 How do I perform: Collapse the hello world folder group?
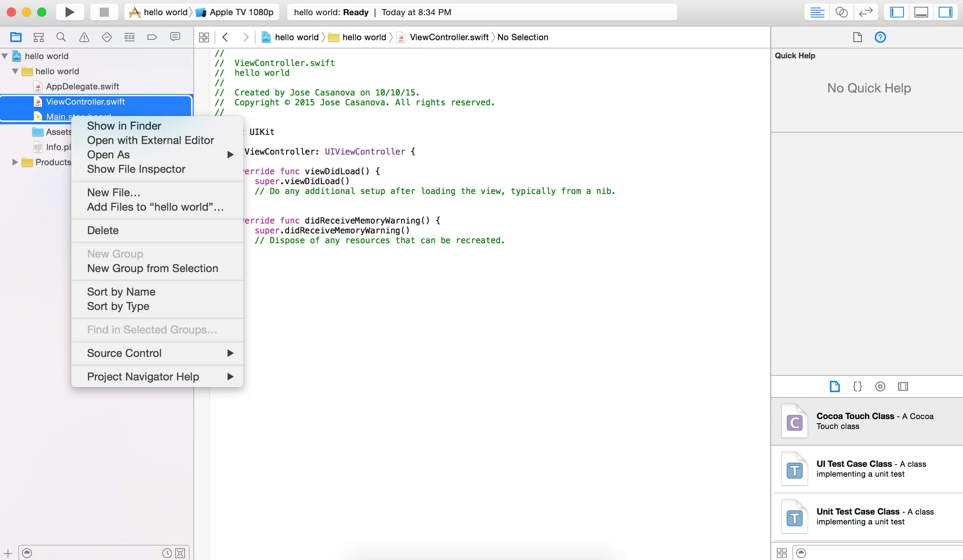(x=15, y=72)
